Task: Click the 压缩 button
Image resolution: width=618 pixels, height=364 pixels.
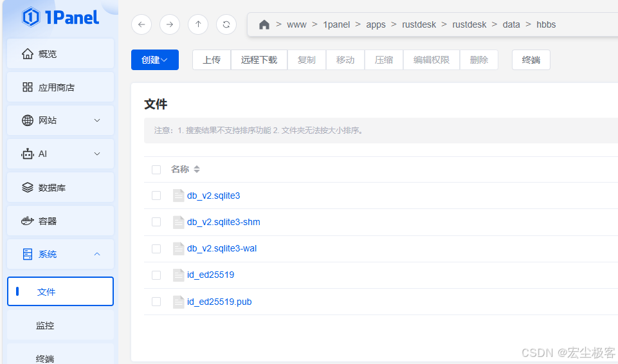Action: coord(384,60)
